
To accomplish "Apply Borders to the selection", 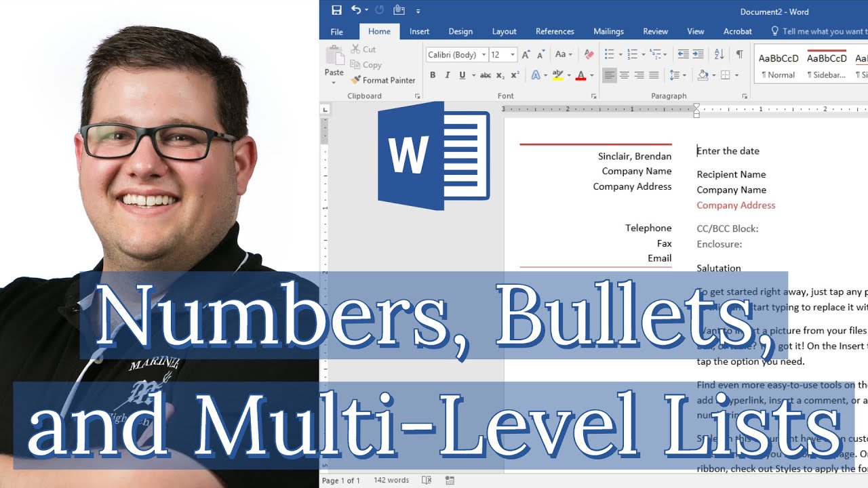I will pos(725,75).
